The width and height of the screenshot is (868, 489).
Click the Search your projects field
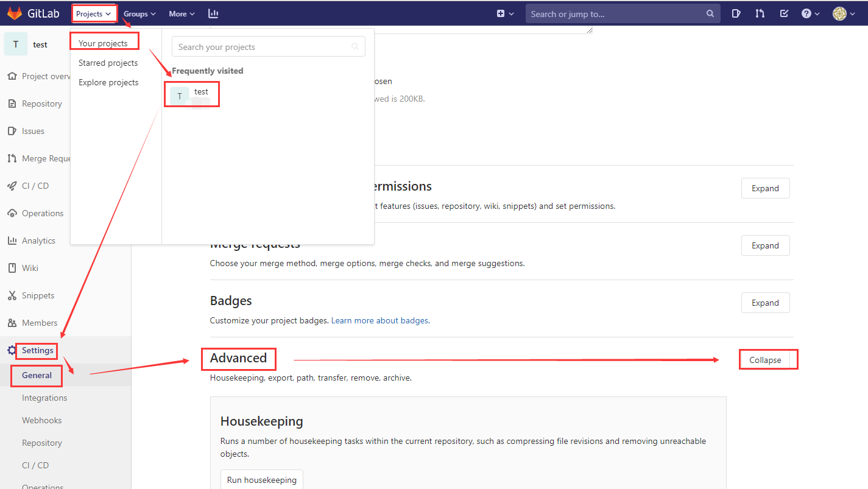click(268, 47)
